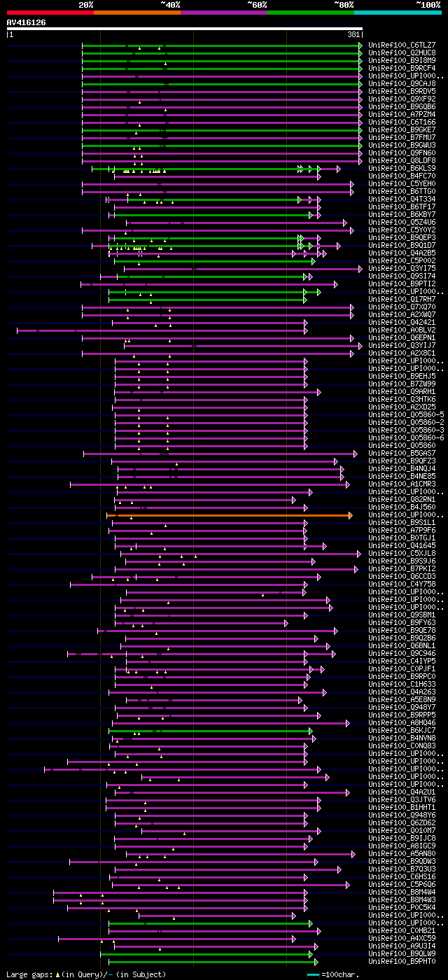
Task: Click the white query sequence bar
Action: click(185, 29)
